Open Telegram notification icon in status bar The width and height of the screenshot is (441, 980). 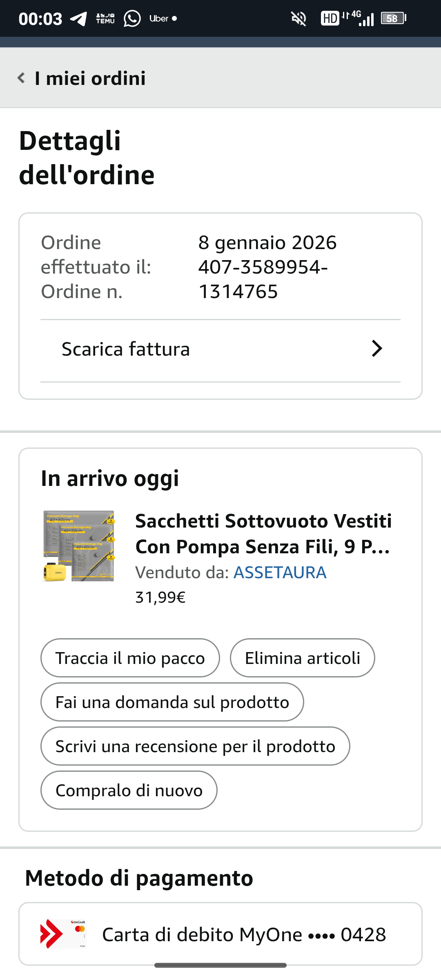tap(78, 19)
